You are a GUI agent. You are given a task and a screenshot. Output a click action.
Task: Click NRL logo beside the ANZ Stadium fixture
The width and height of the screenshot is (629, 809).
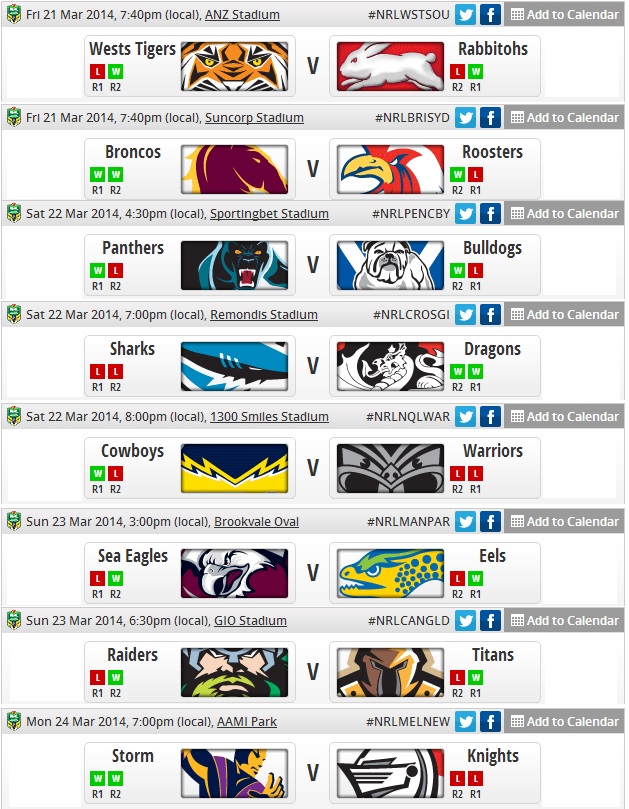point(13,15)
